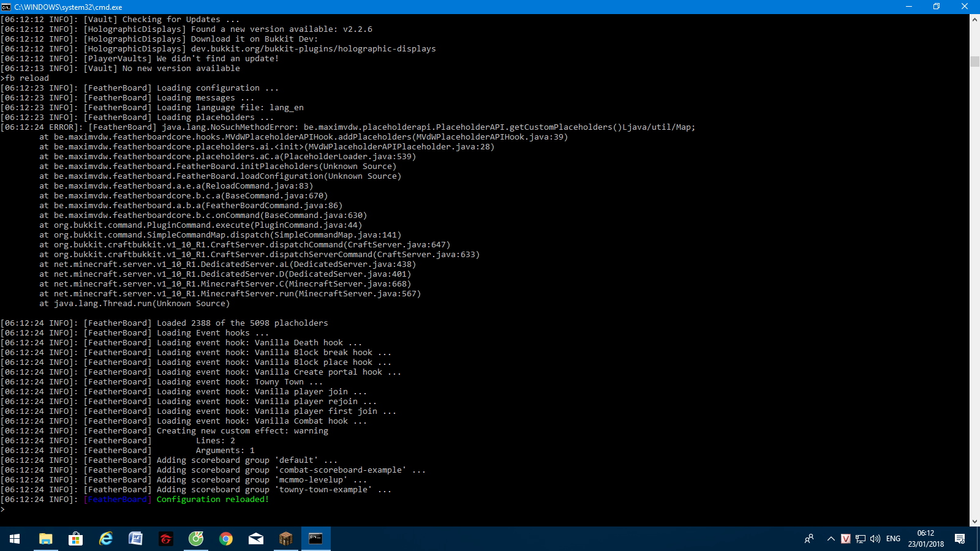This screenshot has width=980, height=551.
Task: Click the 'lang_en' language file text
Action: 287,108
